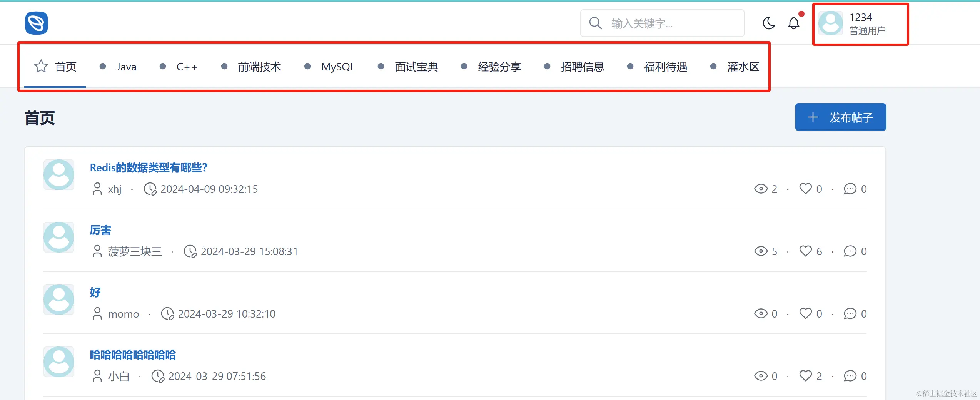The height and width of the screenshot is (400, 980).
Task: Click the clock icon on momo's post
Action: tap(167, 313)
